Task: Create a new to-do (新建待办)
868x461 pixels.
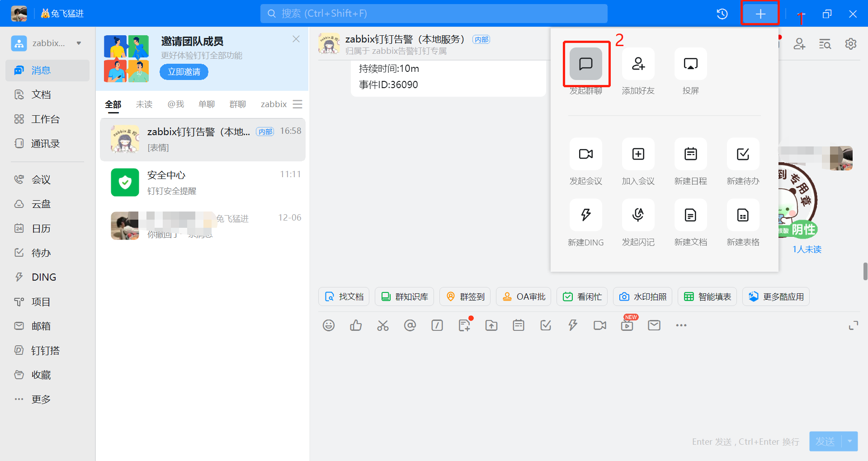Action: [x=743, y=154]
